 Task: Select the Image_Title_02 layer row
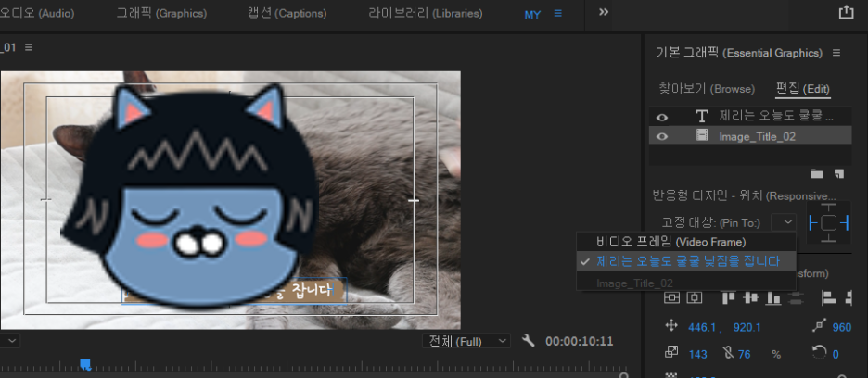click(x=750, y=135)
